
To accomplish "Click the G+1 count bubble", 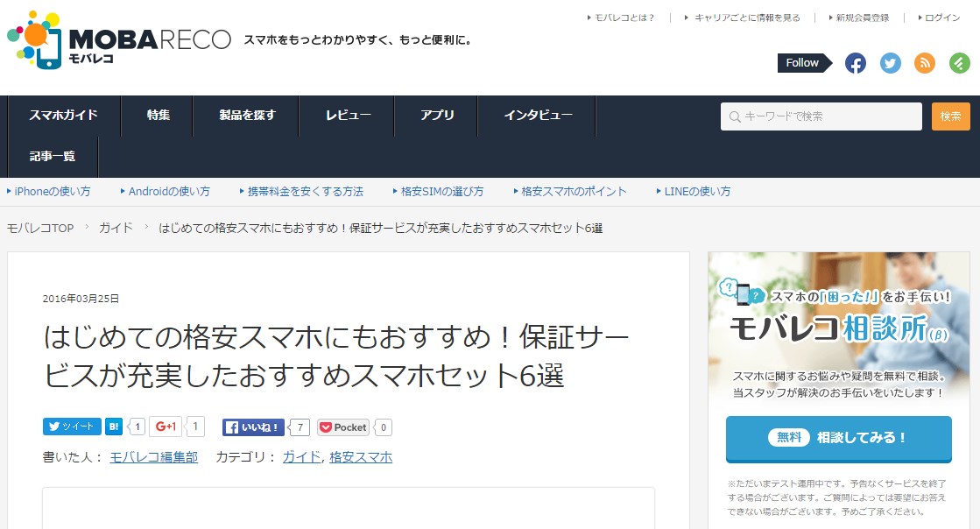I will tap(195, 427).
